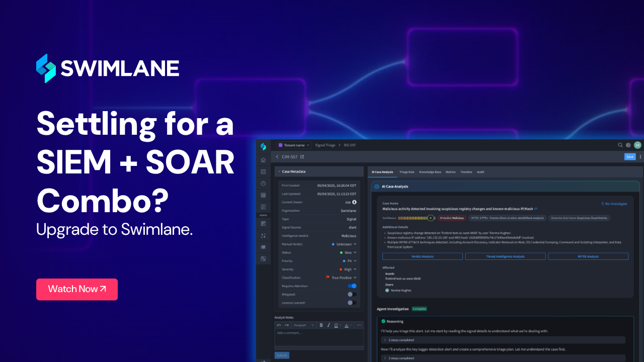This screenshot has width=644, height=362.
Task: Click the Re-investigate link
Action: (x=614, y=204)
